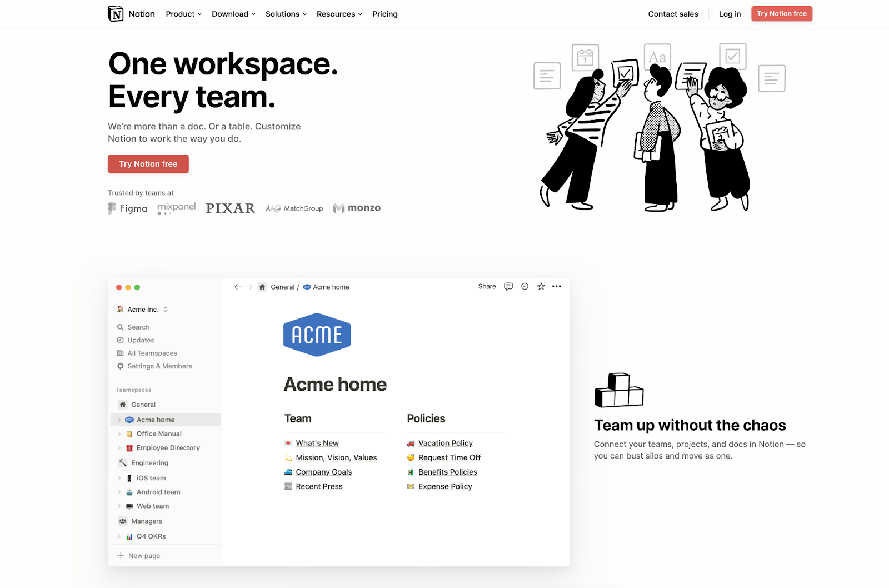Open the Log in link
The width and height of the screenshot is (889, 588).
point(730,14)
